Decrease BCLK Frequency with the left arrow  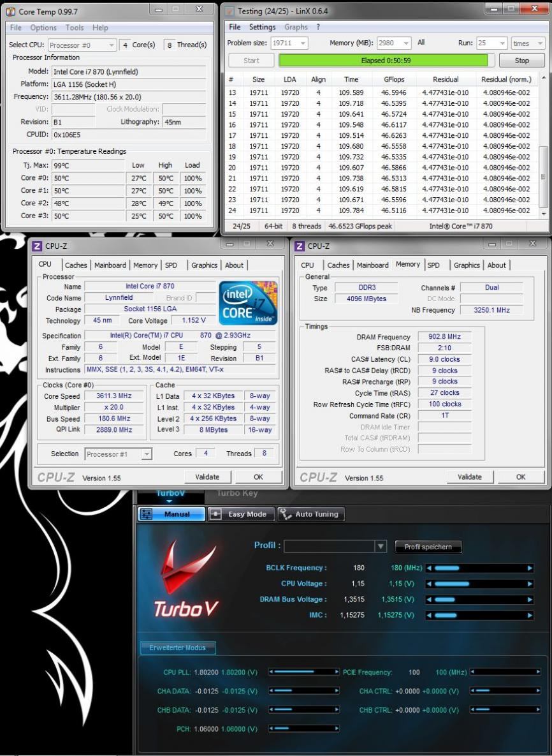tap(429, 568)
